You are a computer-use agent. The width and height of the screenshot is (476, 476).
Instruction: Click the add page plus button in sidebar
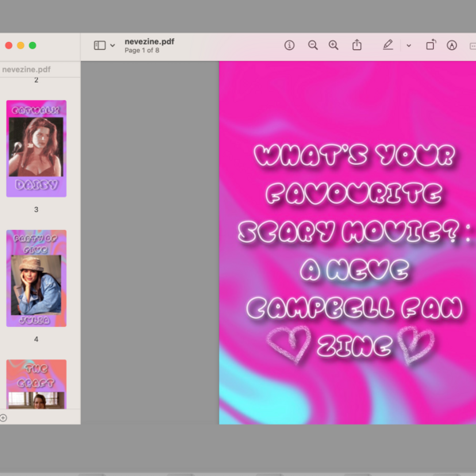pyautogui.click(x=3, y=418)
